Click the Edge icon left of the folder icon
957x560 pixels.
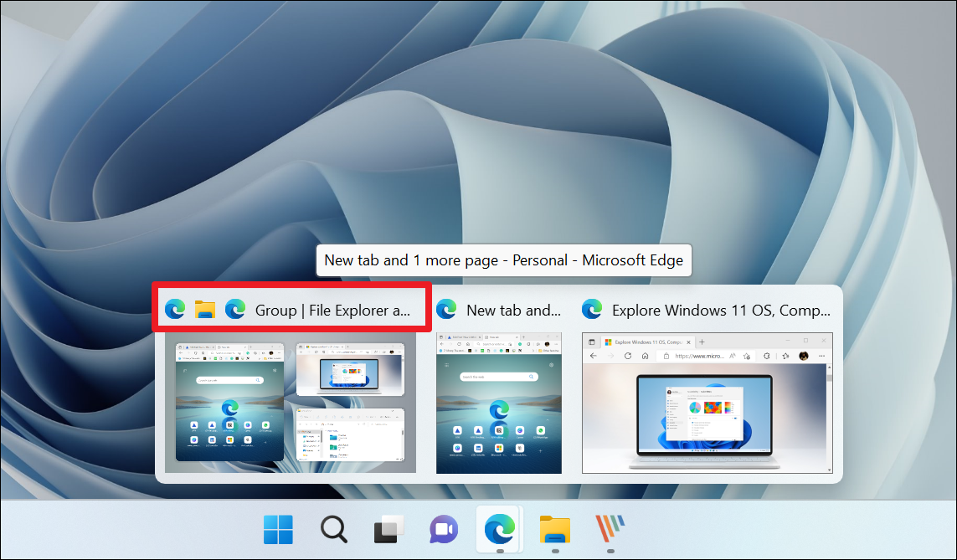175,310
